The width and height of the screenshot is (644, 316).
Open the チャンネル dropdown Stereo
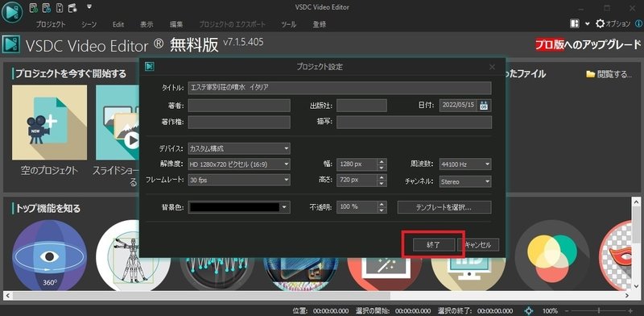point(465,181)
